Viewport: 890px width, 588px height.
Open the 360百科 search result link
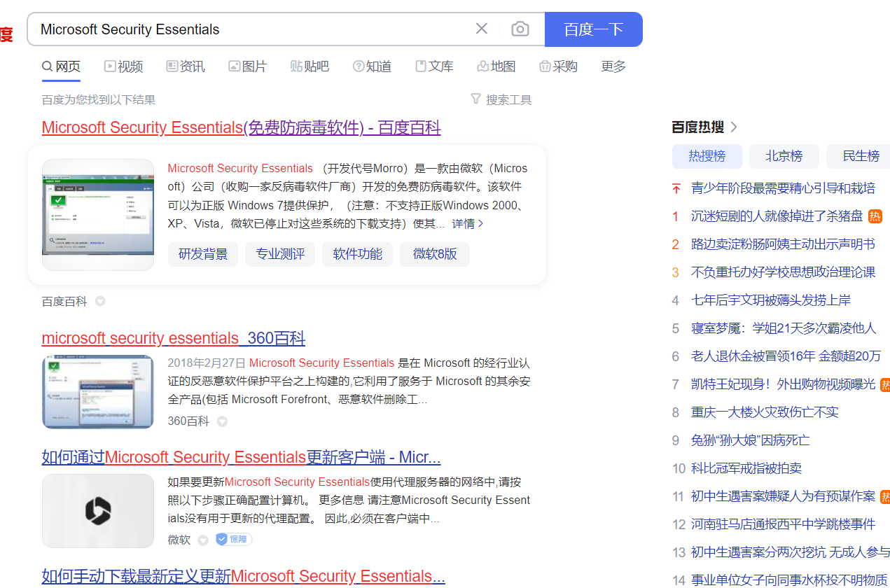click(x=174, y=339)
